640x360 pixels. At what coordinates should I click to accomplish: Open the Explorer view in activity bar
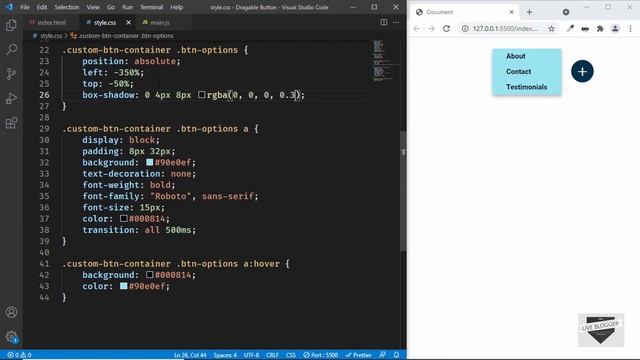(11, 25)
